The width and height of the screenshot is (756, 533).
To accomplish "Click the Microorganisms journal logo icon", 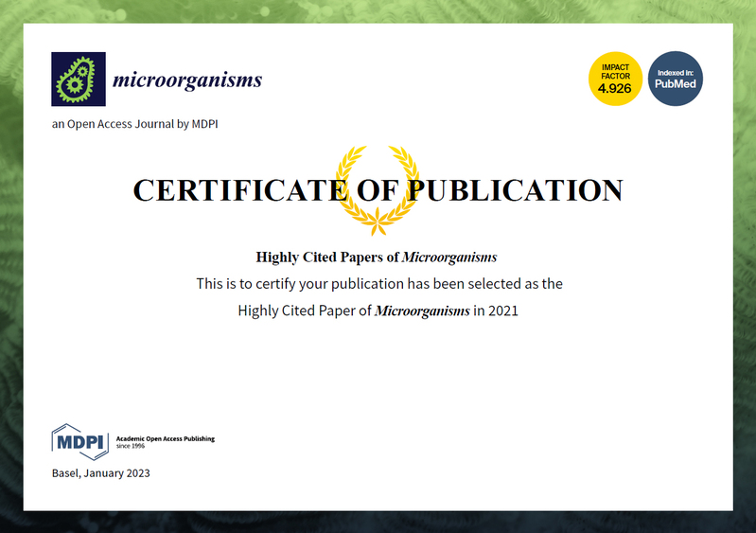I will [x=79, y=80].
